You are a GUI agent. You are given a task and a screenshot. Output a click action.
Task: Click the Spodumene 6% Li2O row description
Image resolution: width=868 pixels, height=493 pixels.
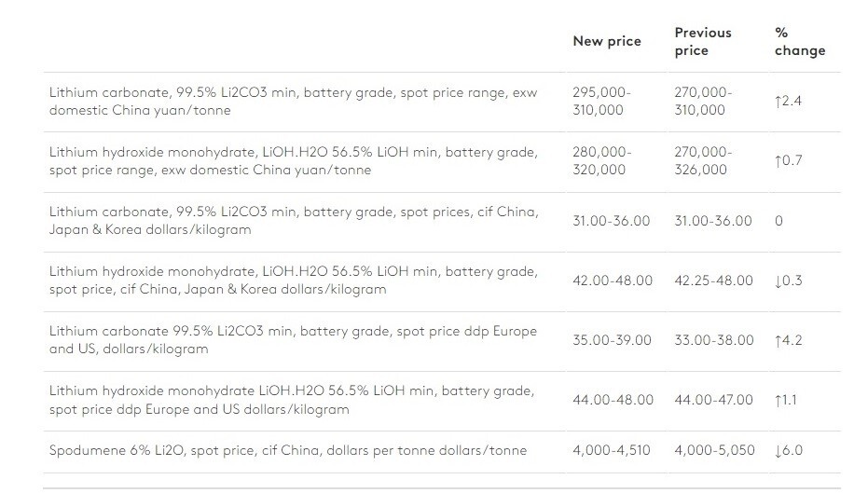point(288,450)
